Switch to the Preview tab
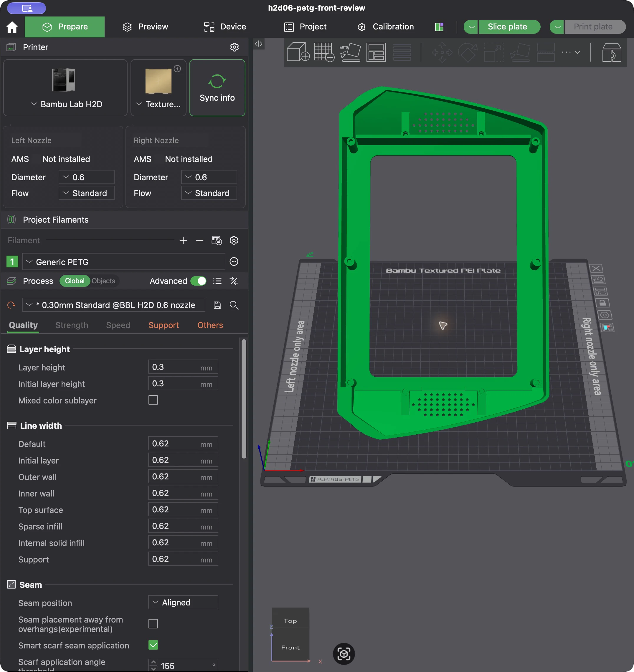634x672 pixels. 146,27
